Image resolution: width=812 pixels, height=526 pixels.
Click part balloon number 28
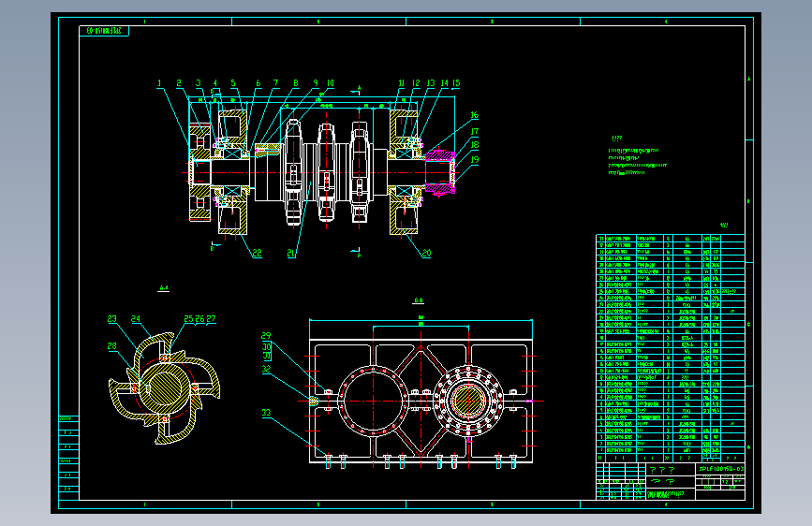pyautogui.click(x=111, y=346)
